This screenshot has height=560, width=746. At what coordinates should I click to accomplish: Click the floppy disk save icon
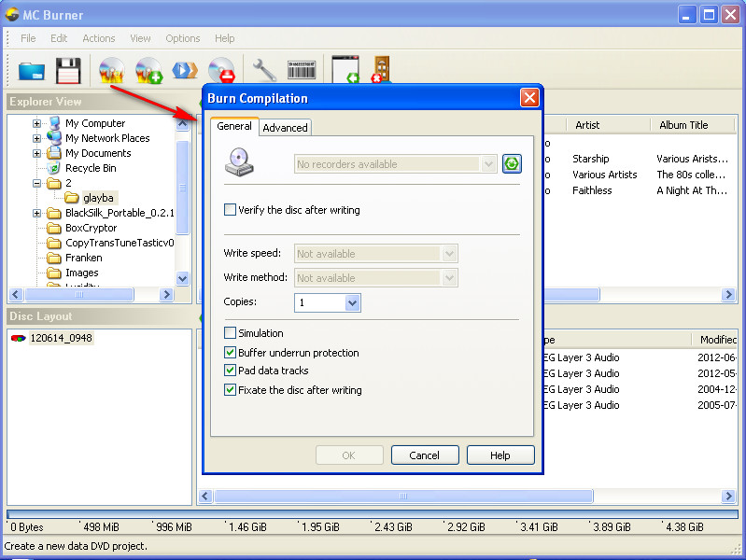[x=68, y=70]
